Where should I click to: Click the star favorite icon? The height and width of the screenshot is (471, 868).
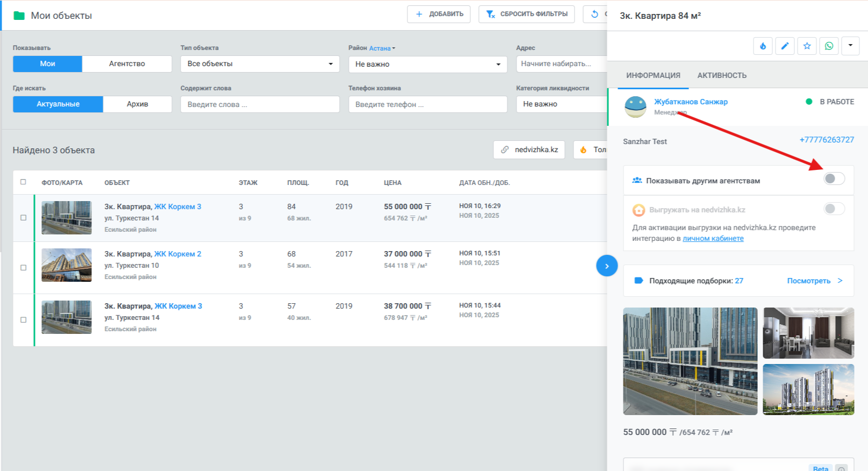click(807, 46)
